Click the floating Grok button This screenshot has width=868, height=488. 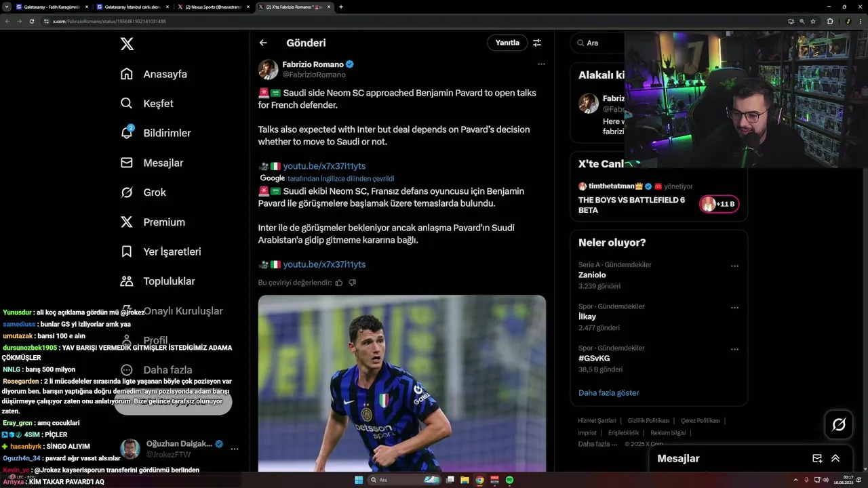point(839,424)
